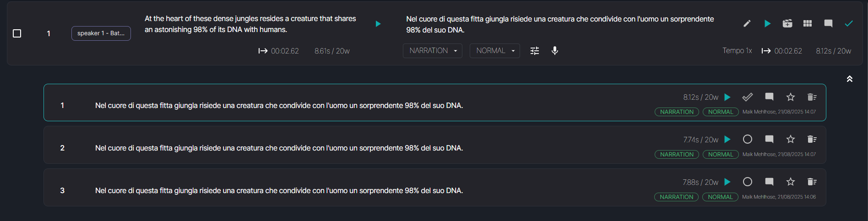Click the Tempo 1x control
Screen dimensions: 868x221
(737, 51)
